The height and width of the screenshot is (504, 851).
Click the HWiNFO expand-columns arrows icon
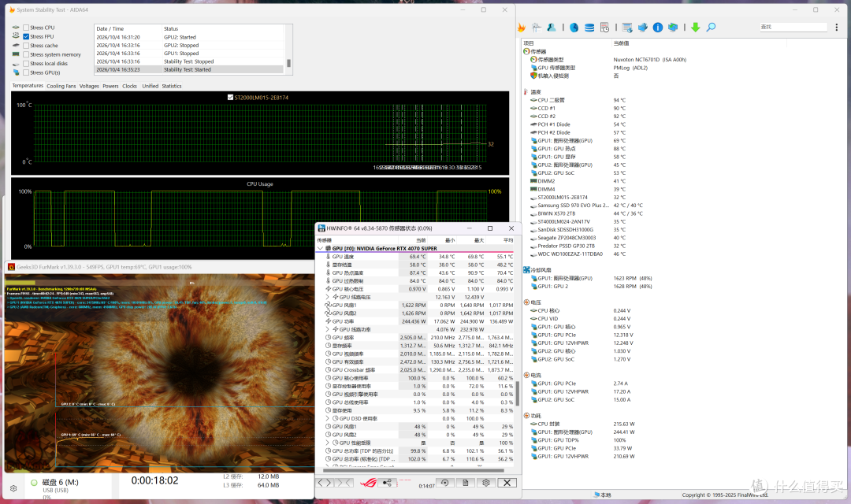(x=325, y=482)
